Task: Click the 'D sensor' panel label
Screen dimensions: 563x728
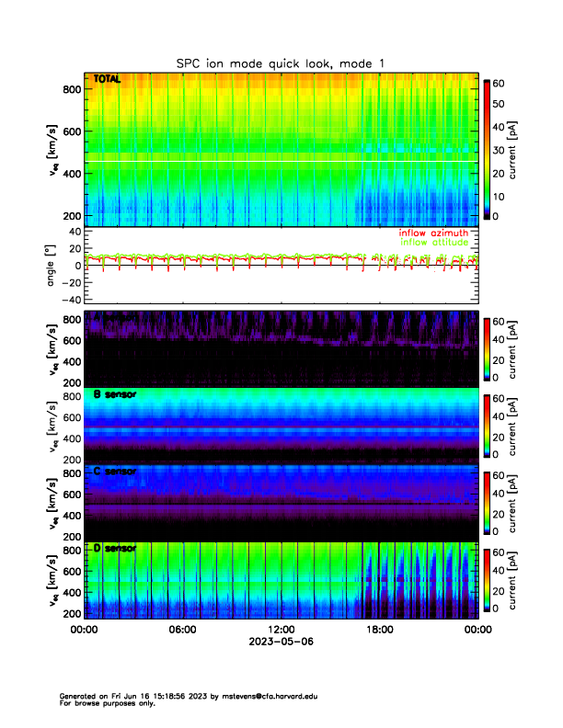Action: [114, 548]
